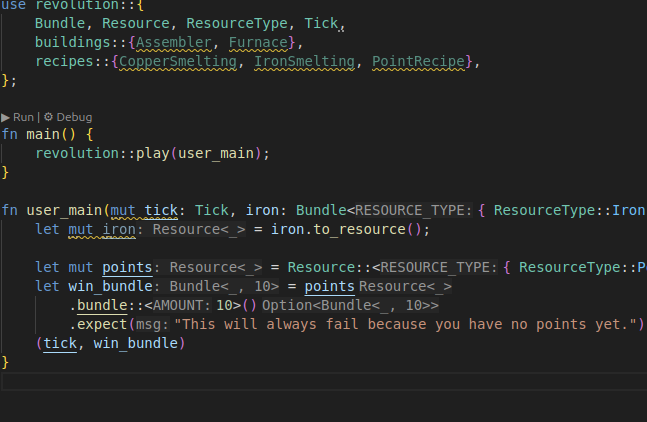
Task: Click the main function name
Action: 35,134
